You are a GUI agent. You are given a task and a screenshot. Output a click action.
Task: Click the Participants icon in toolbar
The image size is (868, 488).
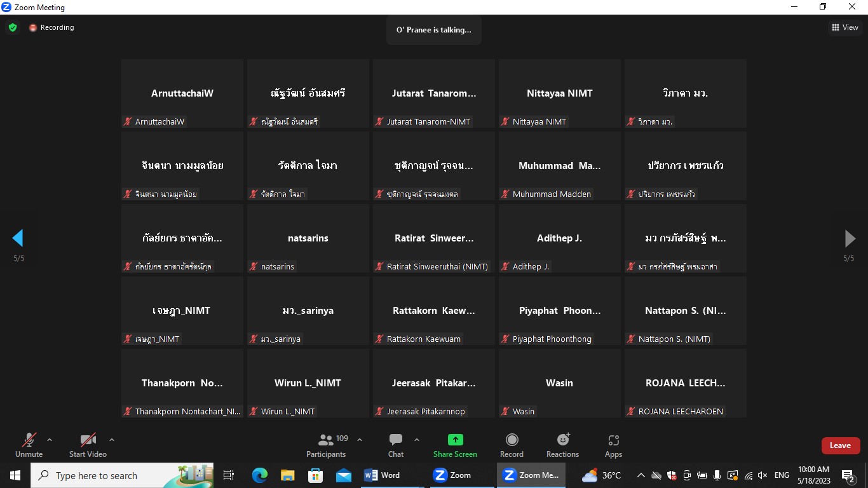click(326, 440)
